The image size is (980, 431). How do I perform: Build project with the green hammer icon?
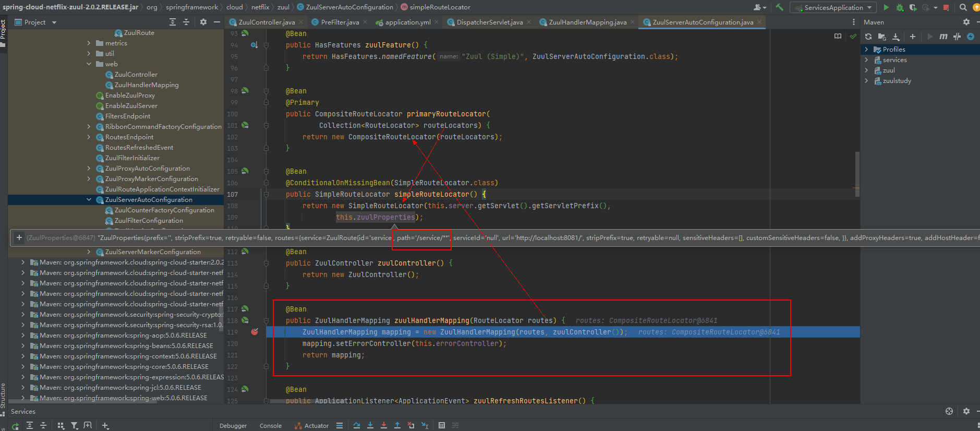779,7
